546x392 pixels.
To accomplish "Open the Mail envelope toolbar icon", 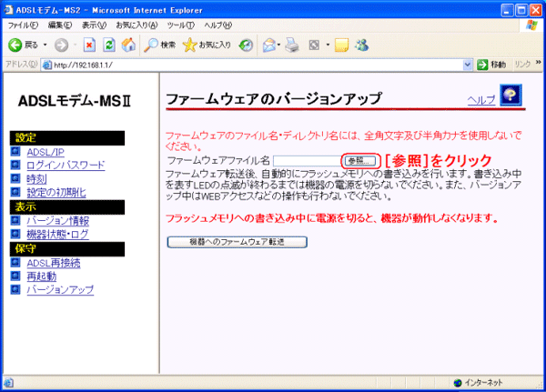I will click(x=270, y=45).
